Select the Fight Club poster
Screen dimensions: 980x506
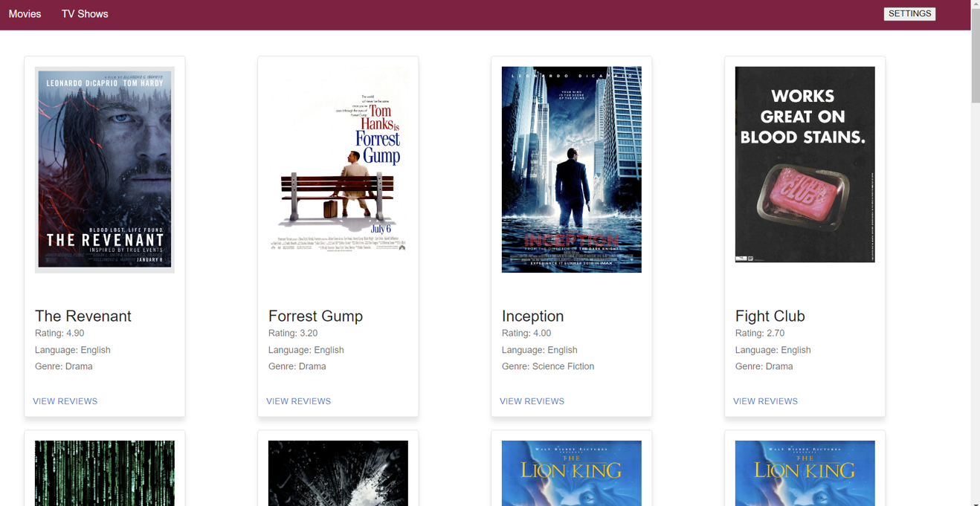[805, 164]
